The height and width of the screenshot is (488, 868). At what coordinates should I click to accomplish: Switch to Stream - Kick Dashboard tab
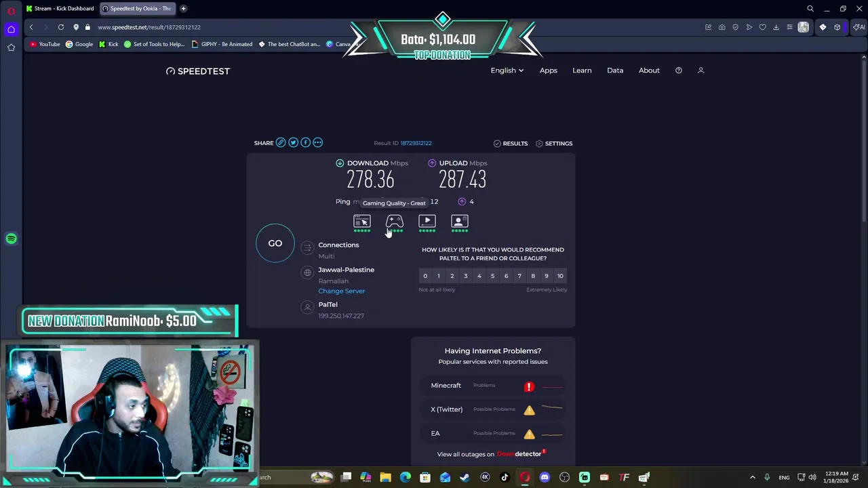60,9
